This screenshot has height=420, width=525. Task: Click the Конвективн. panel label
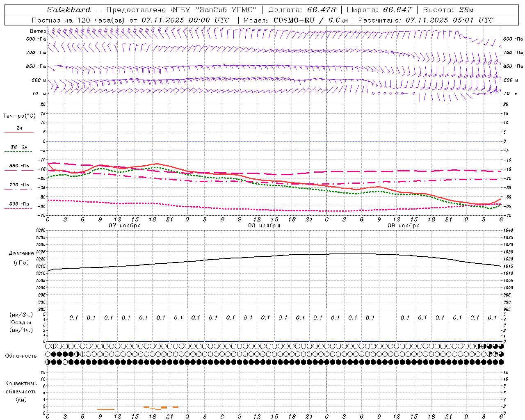(21, 383)
